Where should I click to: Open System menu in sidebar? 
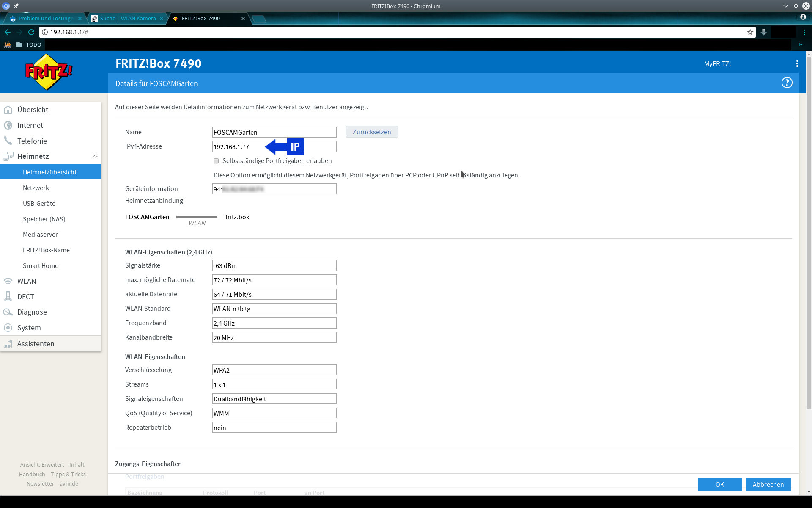51,328
